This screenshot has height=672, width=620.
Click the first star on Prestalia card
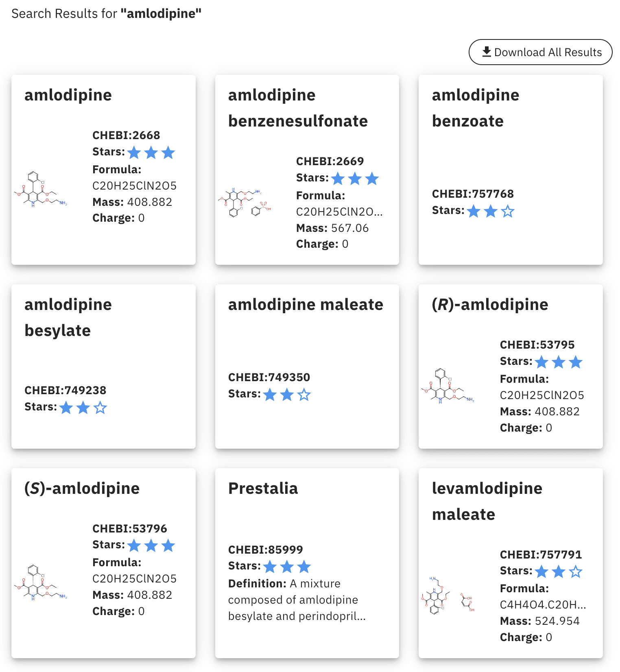(x=270, y=567)
